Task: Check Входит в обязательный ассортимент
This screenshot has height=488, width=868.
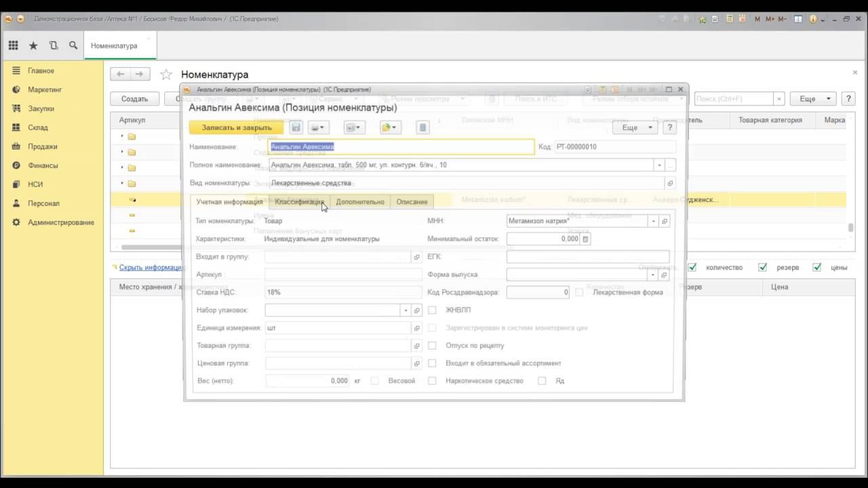Action: click(432, 363)
